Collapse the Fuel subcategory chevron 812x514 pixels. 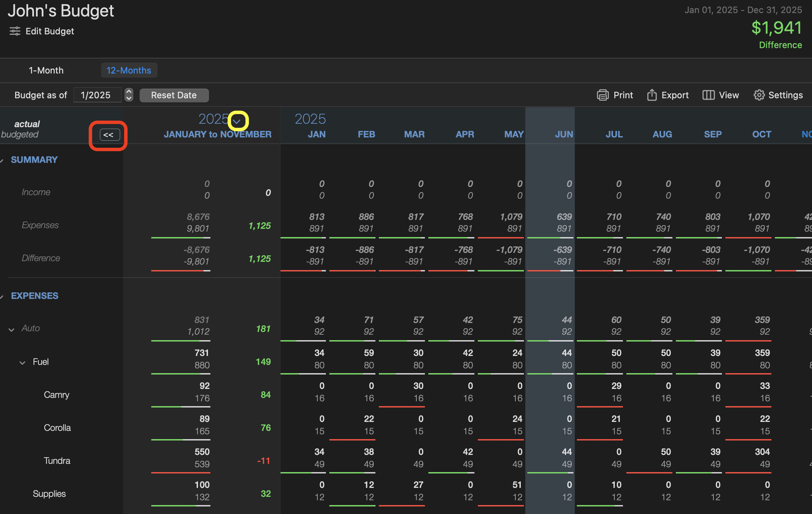(22, 363)
